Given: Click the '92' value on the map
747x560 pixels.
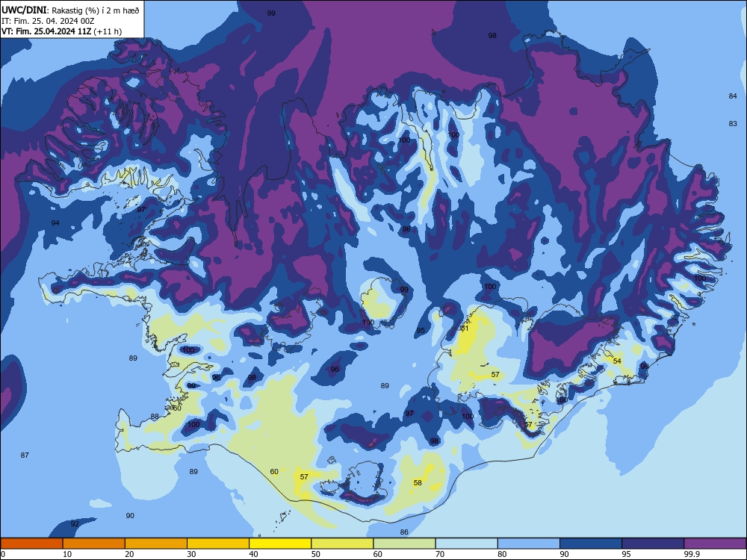Looking at the screenshot, I should coord(75,524).
